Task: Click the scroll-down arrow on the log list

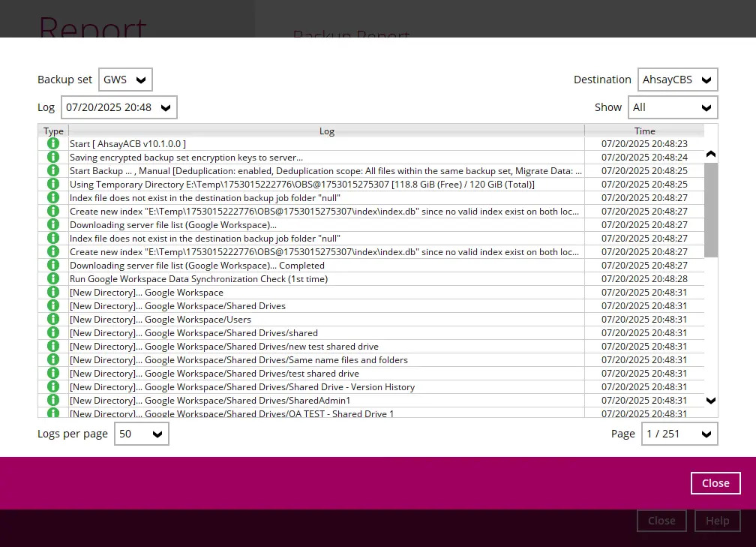Action: point(710,401)
